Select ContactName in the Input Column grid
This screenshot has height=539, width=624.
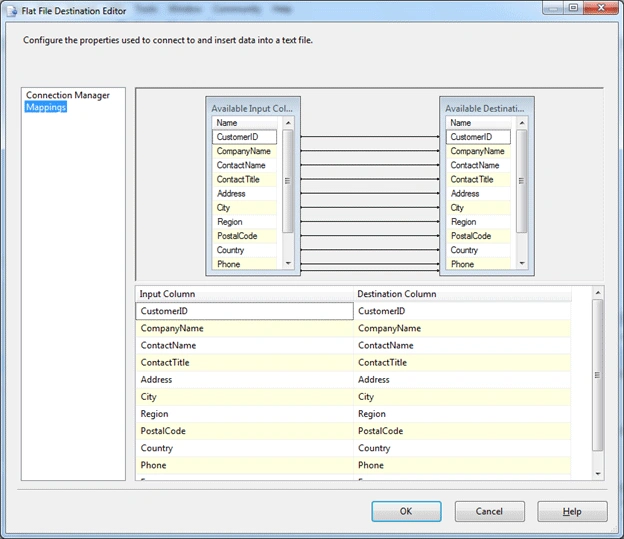click(x=244, y=345)
